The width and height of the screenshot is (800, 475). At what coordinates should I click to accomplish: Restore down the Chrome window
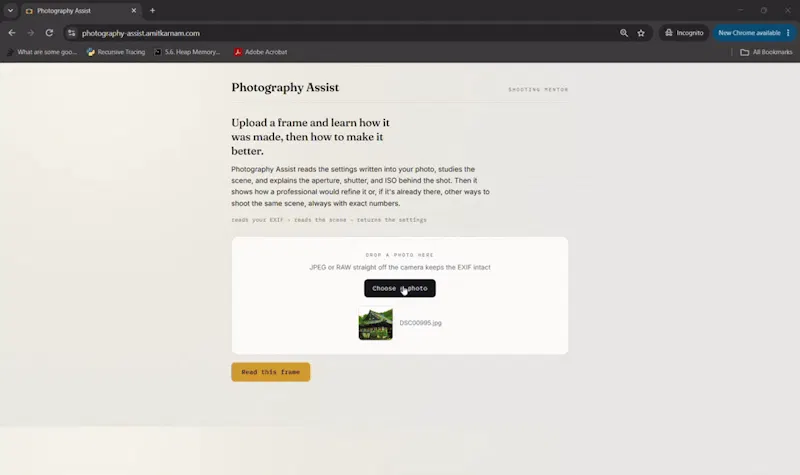click(764, 10)
